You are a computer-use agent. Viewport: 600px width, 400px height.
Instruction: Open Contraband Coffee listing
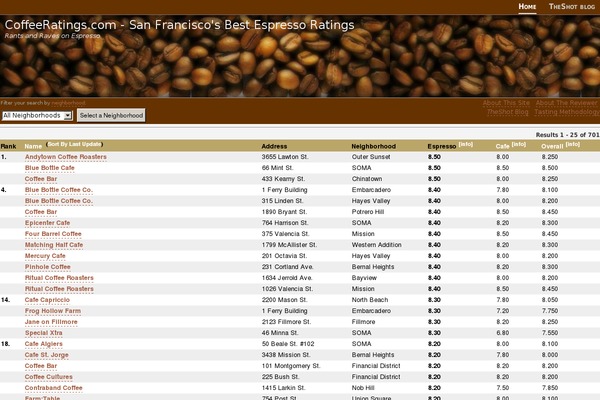point(53,388)
